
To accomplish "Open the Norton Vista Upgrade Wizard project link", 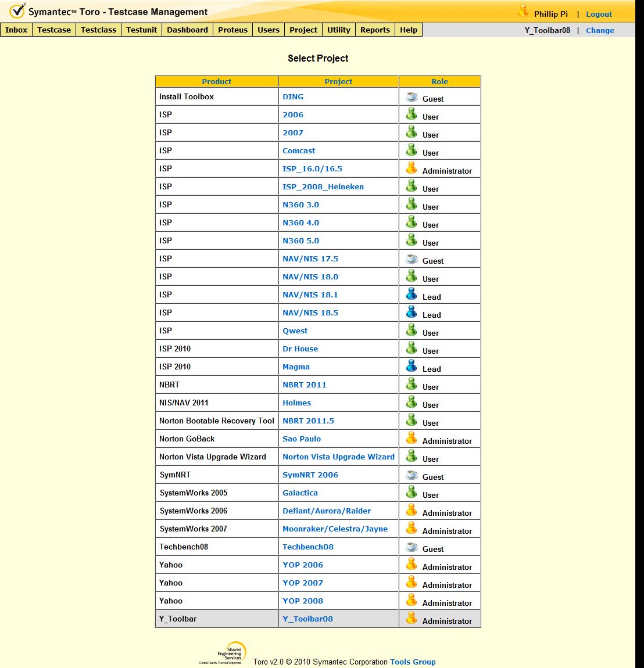I will tap(338, 457).
